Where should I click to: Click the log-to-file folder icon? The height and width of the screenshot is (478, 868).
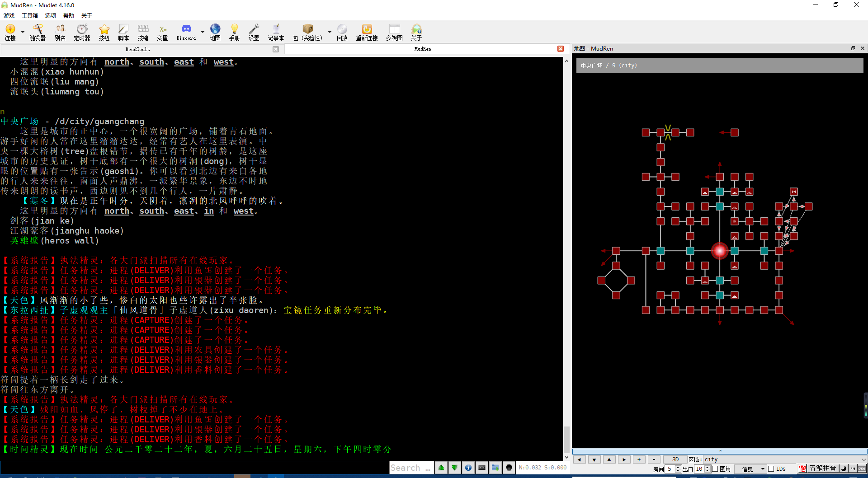[495, 468]
